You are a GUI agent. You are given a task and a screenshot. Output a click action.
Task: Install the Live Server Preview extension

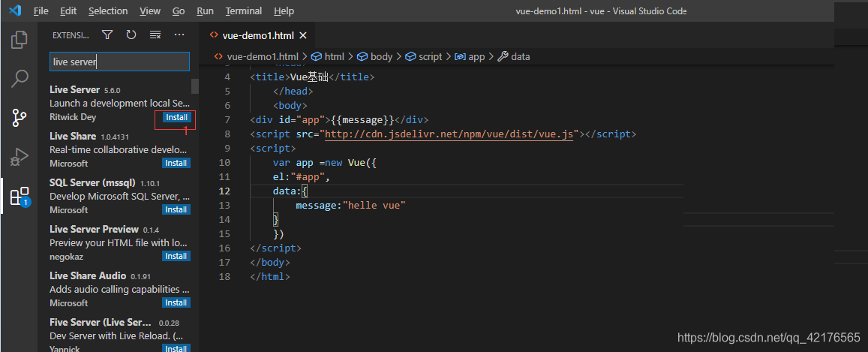pos(176,256)
